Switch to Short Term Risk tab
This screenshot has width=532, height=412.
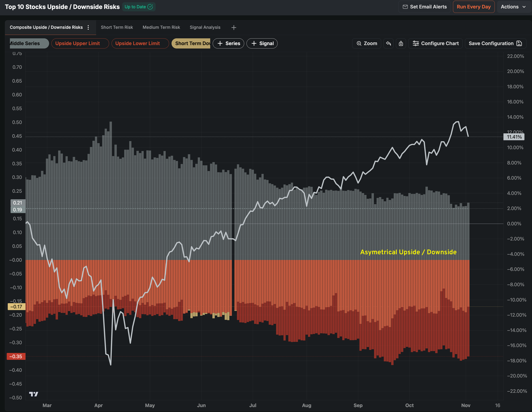(117, 27)
